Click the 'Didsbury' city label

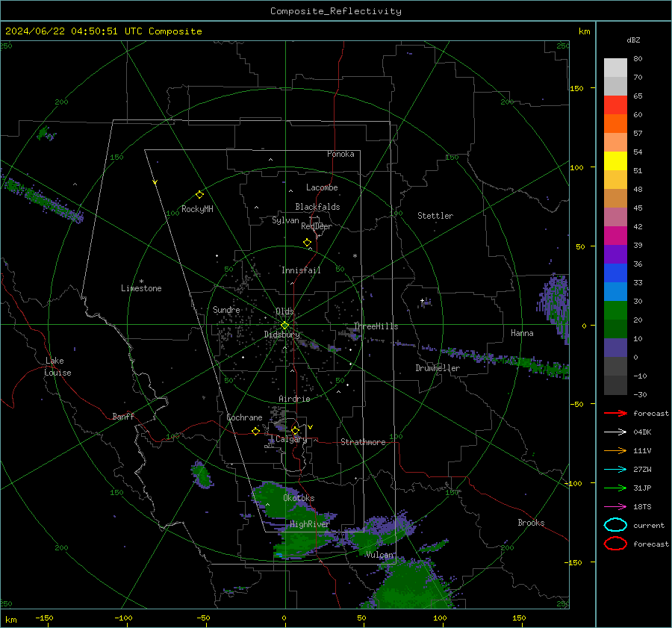click(x=281, y=335)
